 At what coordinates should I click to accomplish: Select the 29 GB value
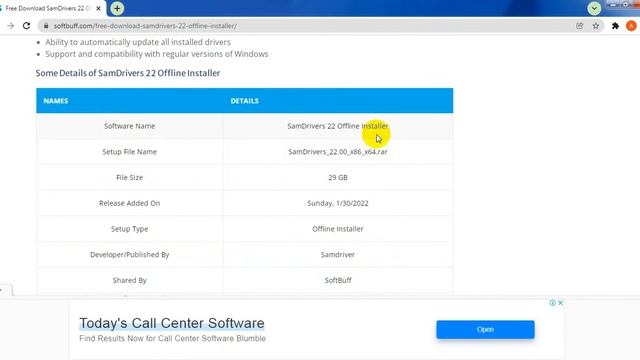[338, 178]
